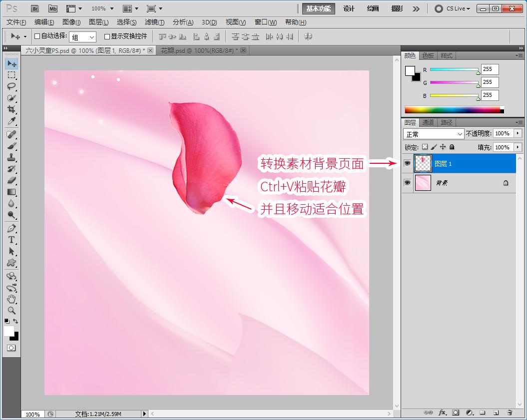The image size is (527, 420).
Task: Toggle lock image pixels
Action: [434, 147]
